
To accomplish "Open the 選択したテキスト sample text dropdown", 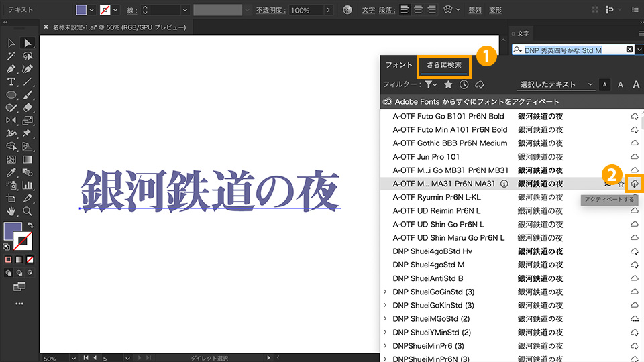I will [x=556, y=84].
